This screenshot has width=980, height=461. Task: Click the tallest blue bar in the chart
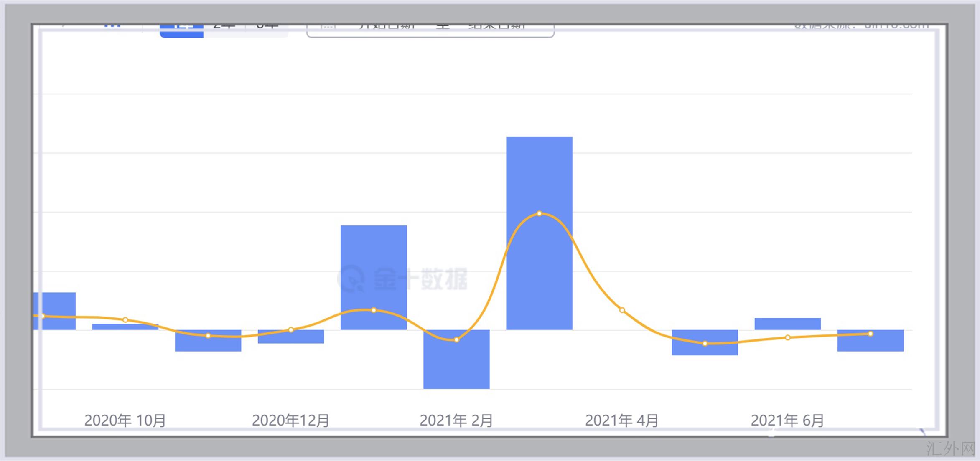pos(539,175)
